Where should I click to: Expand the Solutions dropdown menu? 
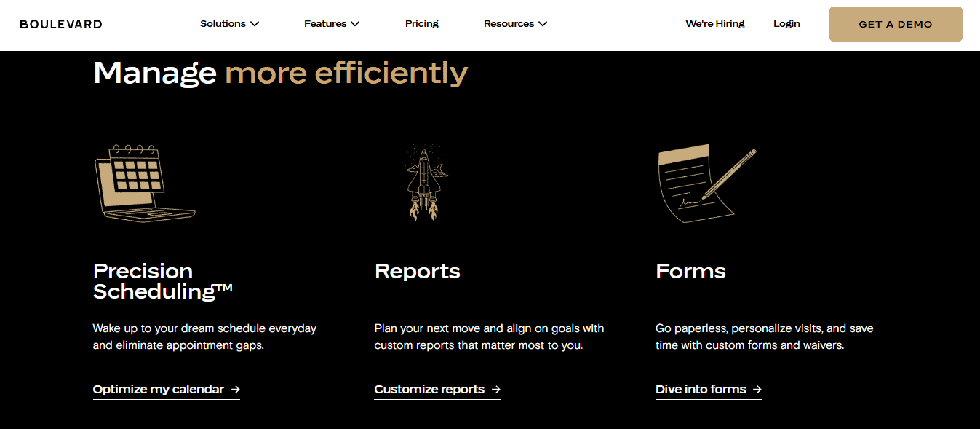click(x=230, y=24)
